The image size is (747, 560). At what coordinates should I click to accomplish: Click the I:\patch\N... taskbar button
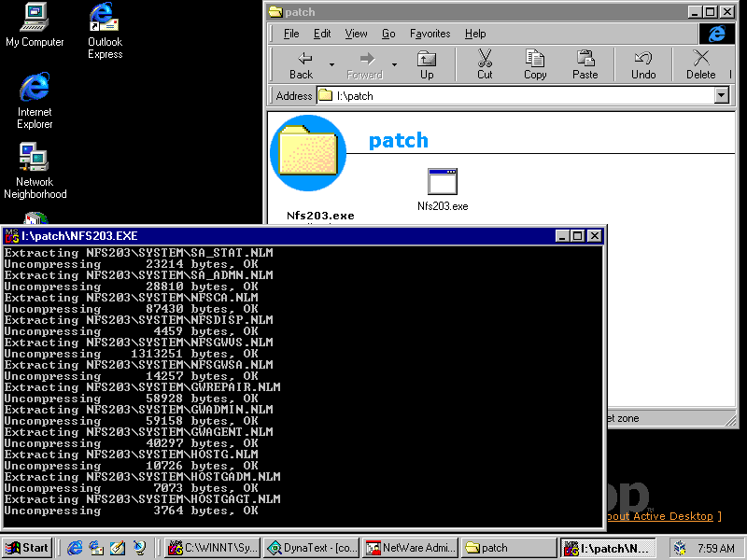(x=608, y=548)
